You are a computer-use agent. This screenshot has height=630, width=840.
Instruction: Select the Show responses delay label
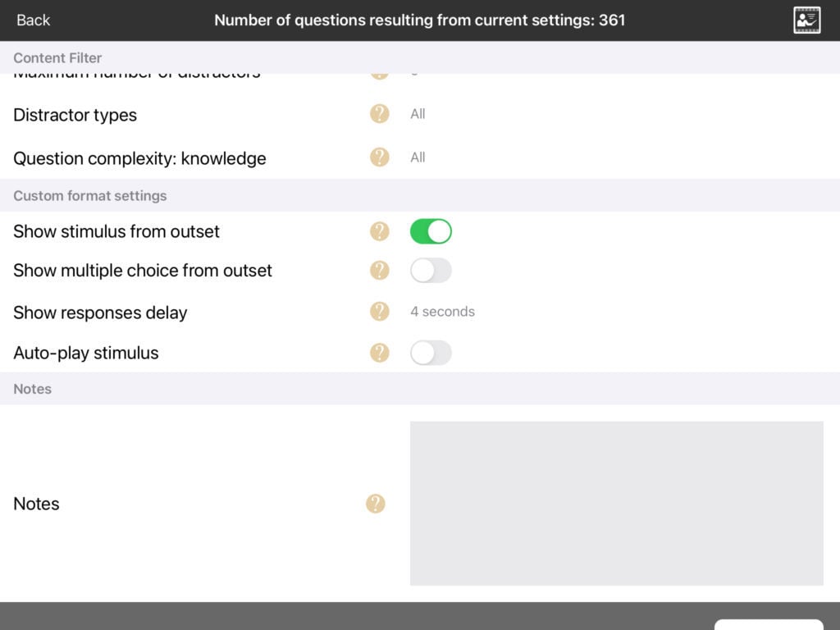point(100,313)
